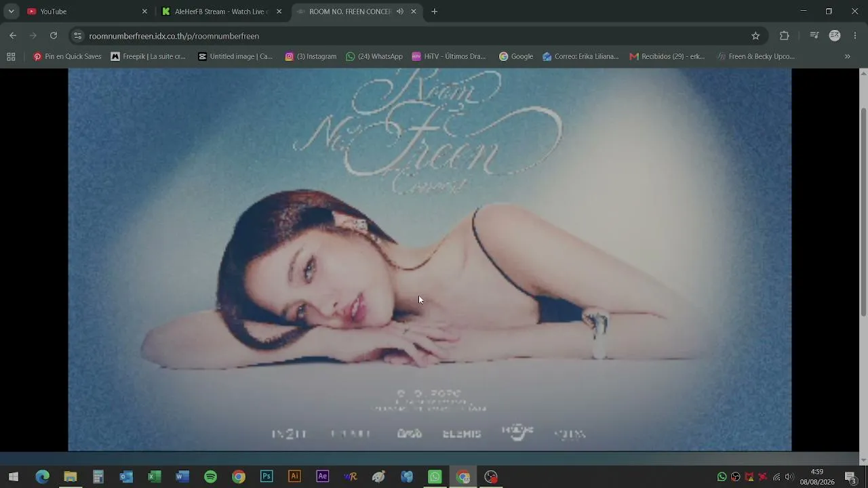Open the Chrome profile avatar
This screenshot has width=868, height=488.
835,36
